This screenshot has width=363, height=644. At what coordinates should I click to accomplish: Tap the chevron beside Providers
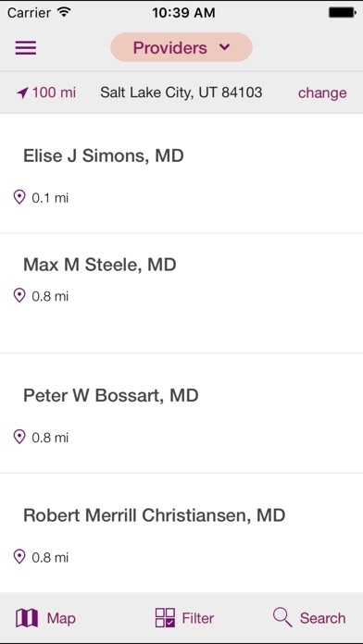click(x=224, y=47)
